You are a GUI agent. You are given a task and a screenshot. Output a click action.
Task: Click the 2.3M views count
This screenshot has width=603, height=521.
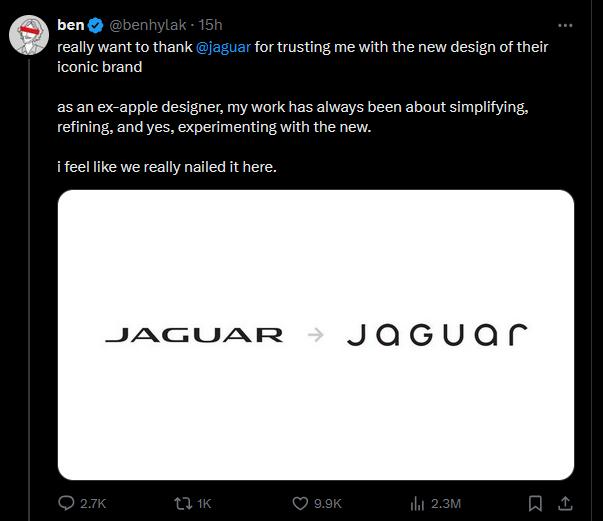pos(446,504)
